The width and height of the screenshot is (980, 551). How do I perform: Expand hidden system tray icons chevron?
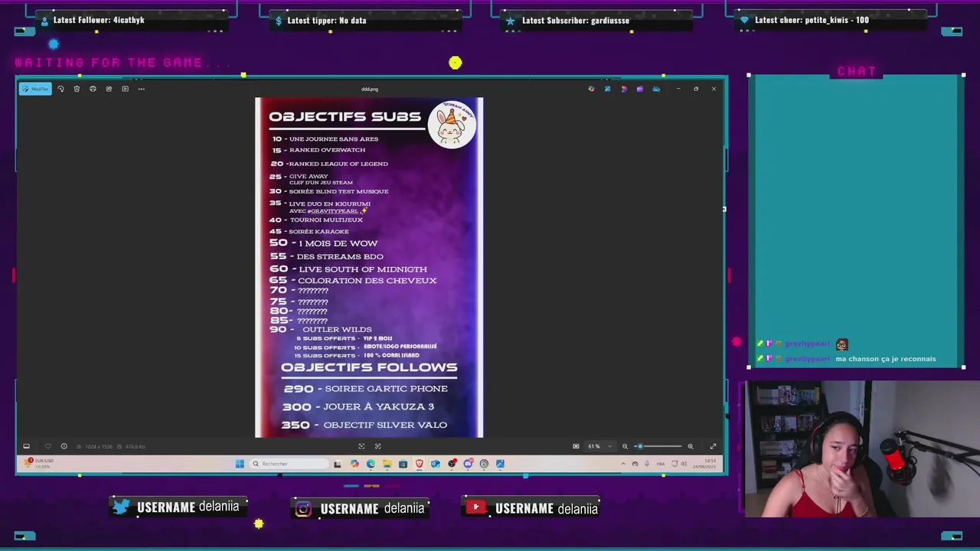coord(622,463)
